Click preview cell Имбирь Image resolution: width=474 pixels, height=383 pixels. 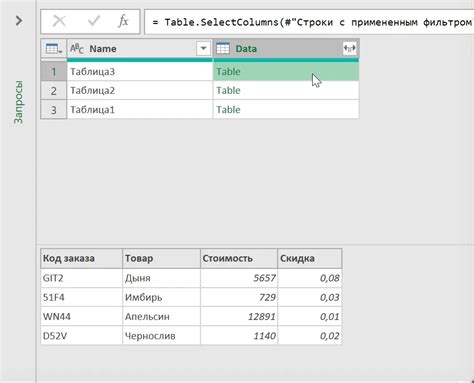pyautogui.click(x=161, y=297)
